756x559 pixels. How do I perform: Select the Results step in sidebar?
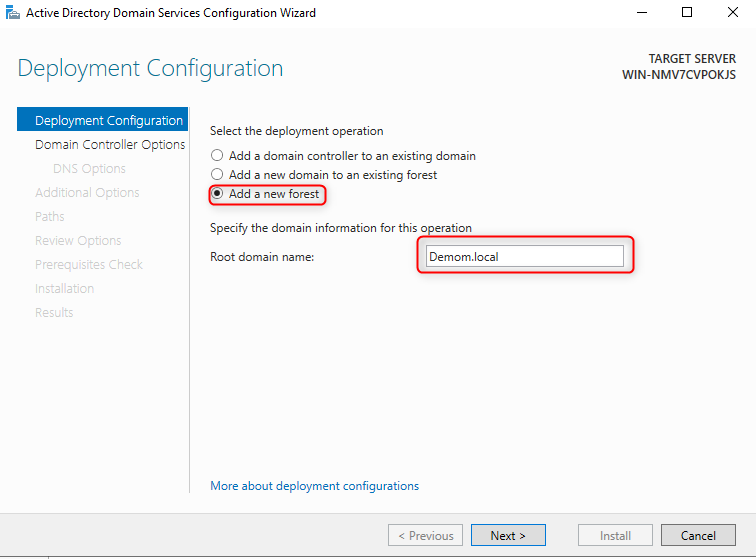[x=54, y=313]
